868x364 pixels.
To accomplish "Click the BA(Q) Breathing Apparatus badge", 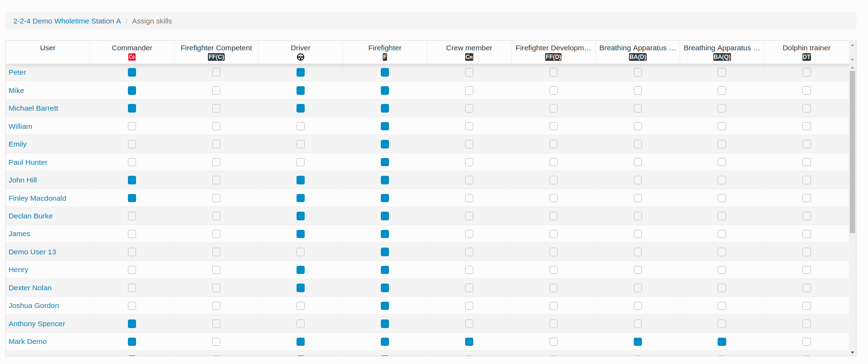I will 722,57.
